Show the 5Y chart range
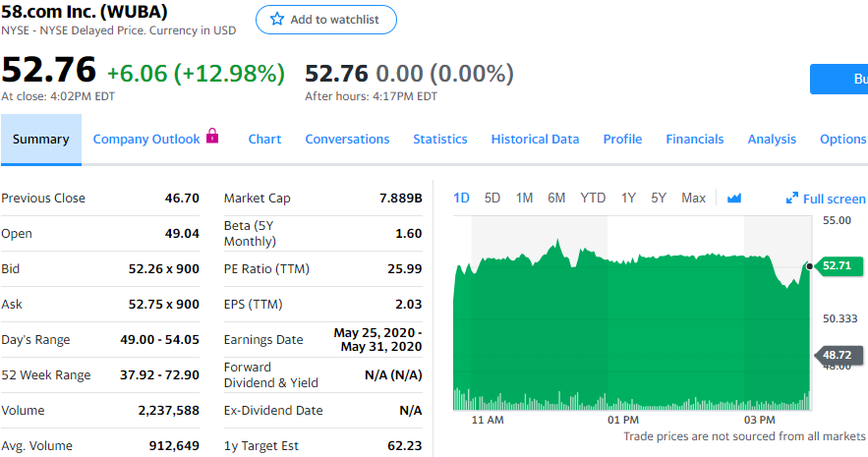 (x=659, y=199)
